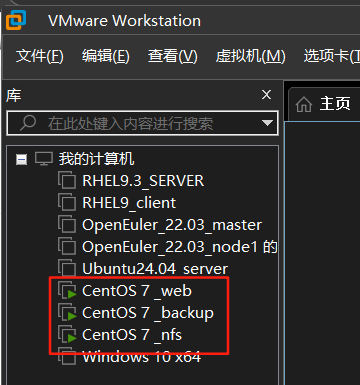
Task: Close the 库 library panel
Action: point(266,95)
